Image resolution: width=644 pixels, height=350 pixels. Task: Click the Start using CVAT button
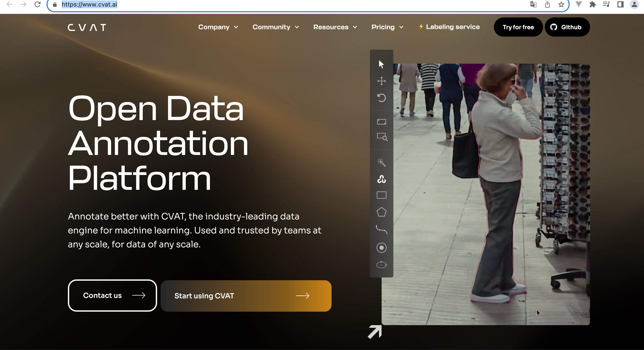click(x=246, y=296)
